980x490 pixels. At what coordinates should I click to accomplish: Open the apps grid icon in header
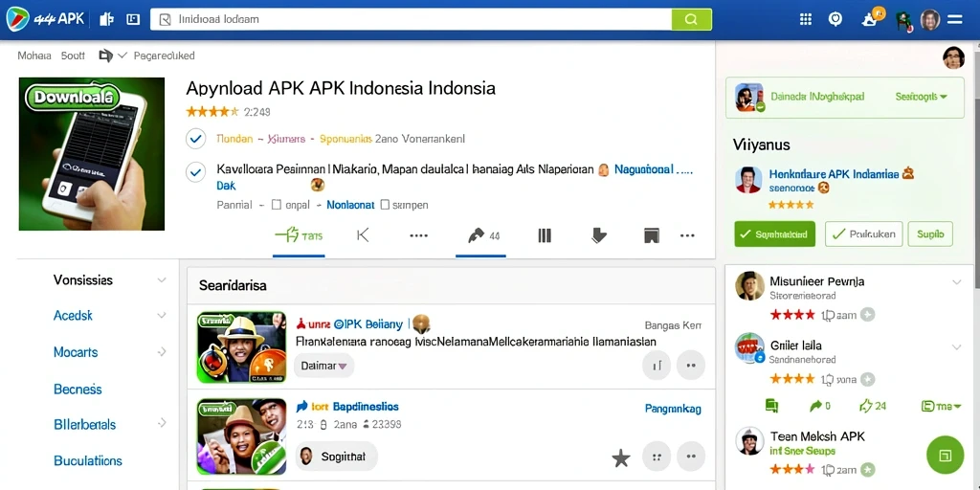coord(806,19)
